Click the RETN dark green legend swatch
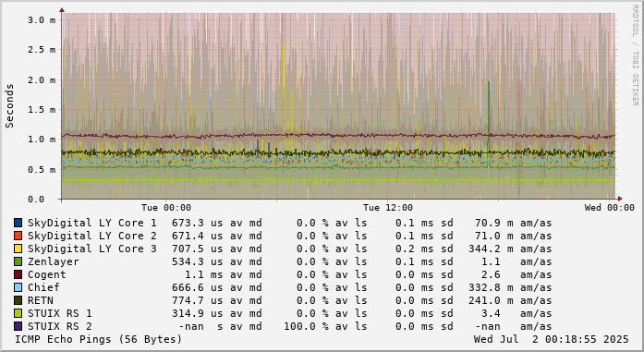Screen dimensions: 644x352 18,300
